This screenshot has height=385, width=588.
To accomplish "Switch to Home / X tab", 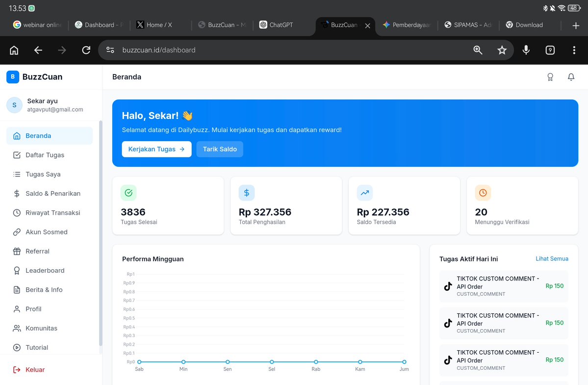I will coord(160,25).
